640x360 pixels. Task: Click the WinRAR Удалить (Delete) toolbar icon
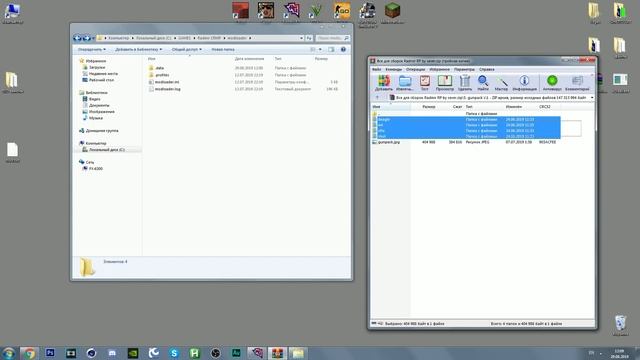click(x=464, y=83)
